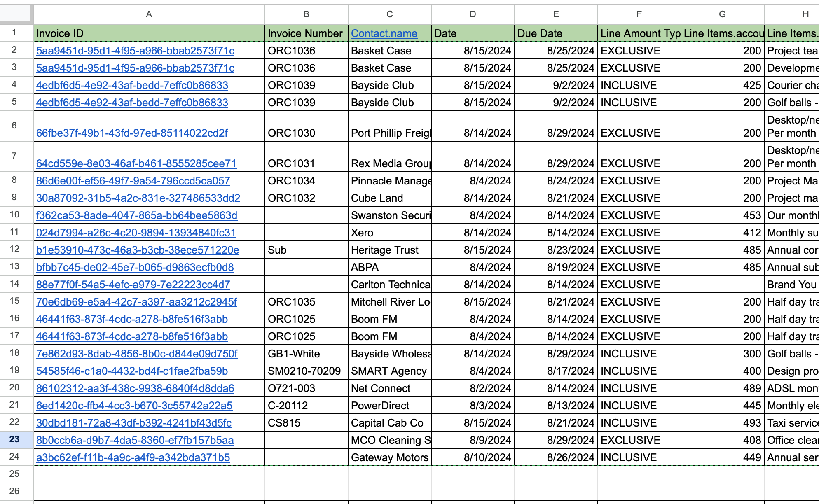
Task: Open invoice link 8b0ccb6a-d9b7-4da5-8360-ef7fb157b5aa
Action: pos(135,440)
